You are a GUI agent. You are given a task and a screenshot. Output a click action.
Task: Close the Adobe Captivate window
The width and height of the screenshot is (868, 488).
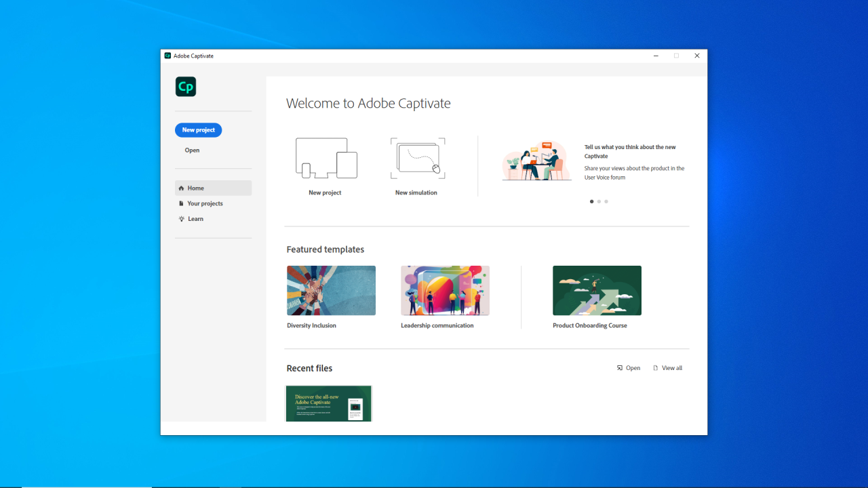pos(696,56)
